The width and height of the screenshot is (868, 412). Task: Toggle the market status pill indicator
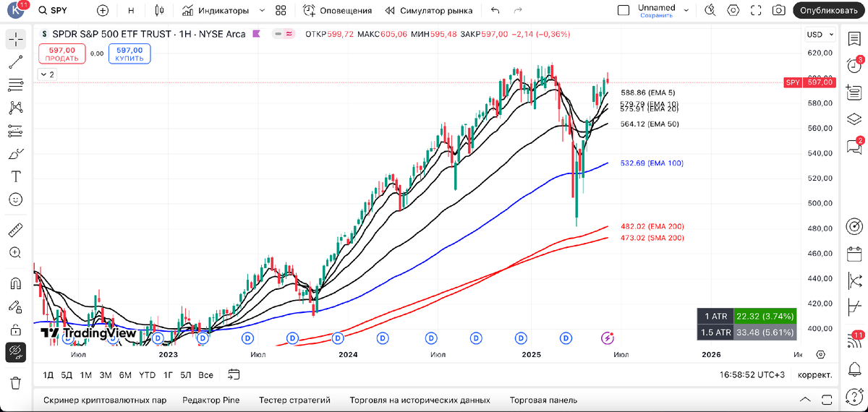click(x=284, y=34)
